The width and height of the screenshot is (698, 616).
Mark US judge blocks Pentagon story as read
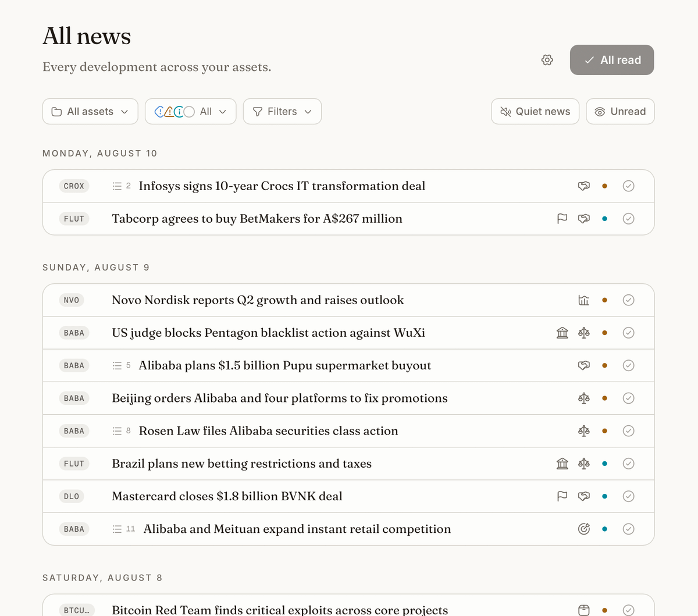point(628,333)
